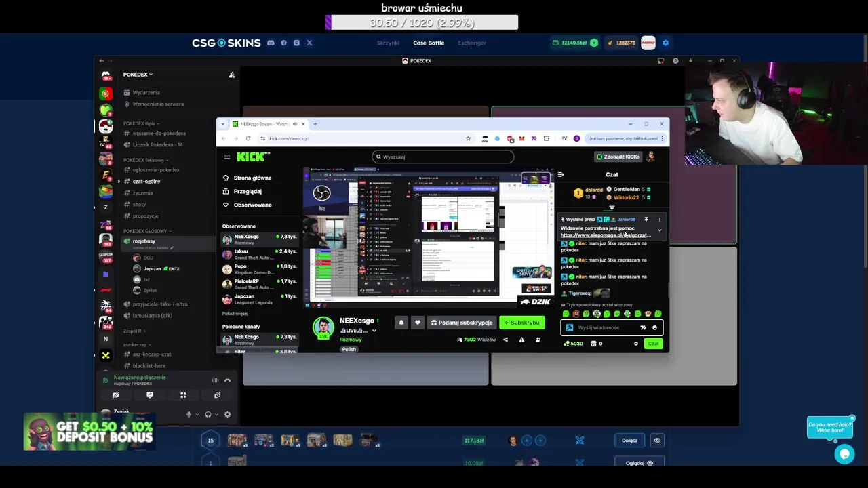Viewport: 868px width, 488px height.
Task: Click Pokaż więcej in Kick sidebar
Action: click(235, 314)
